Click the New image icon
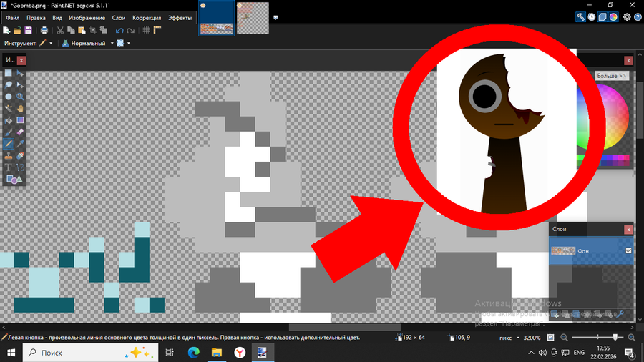The height and width of the screenshot is (362, 644). pyautogui.click(x=6, y=30)
